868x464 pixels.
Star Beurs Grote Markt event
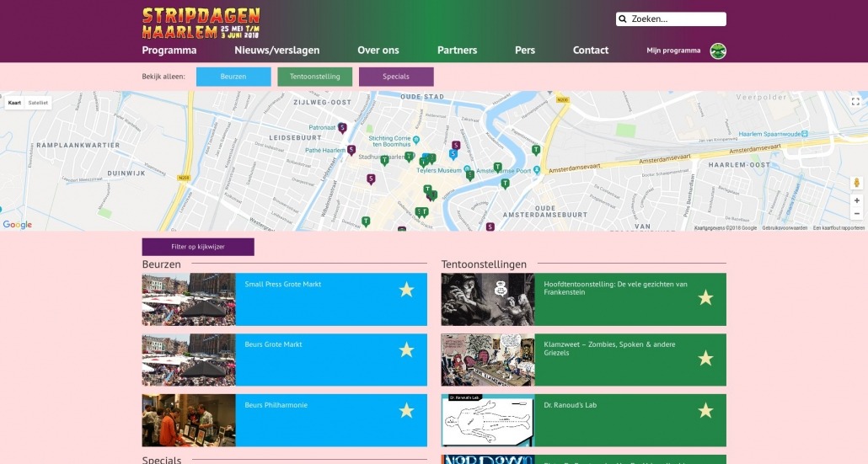click(406, 349)
